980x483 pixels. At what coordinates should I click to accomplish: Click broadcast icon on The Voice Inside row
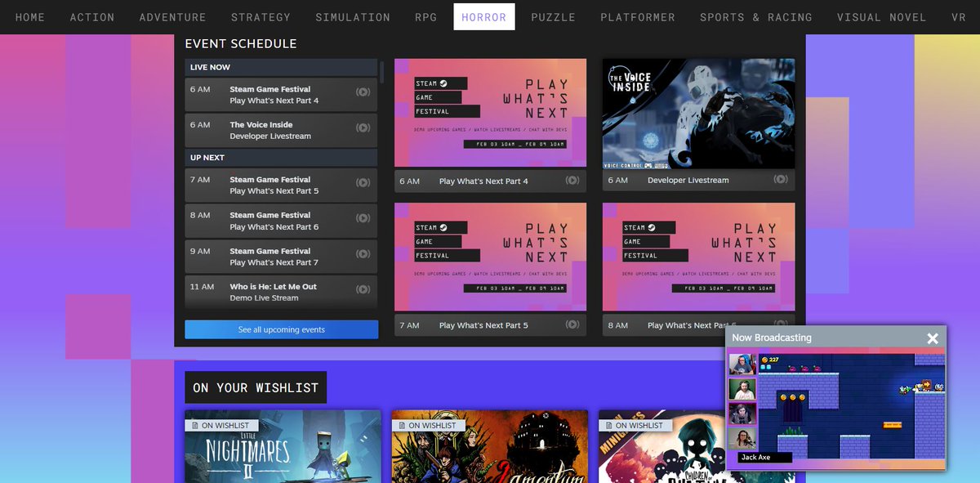tap(363, 128)
